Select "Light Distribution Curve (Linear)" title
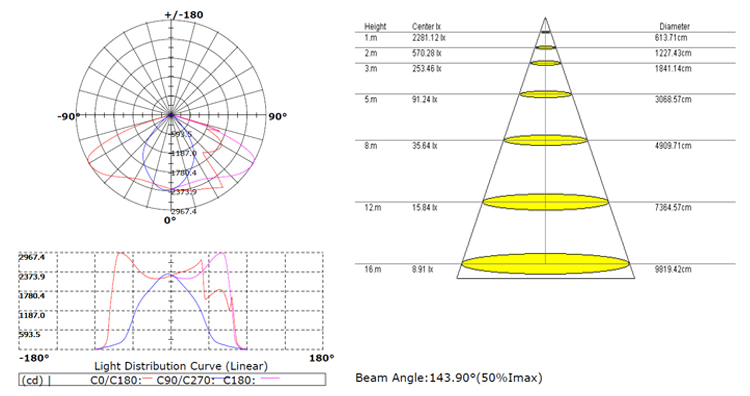Viewport: 750px width, 396px height. [x=181, y=366]
